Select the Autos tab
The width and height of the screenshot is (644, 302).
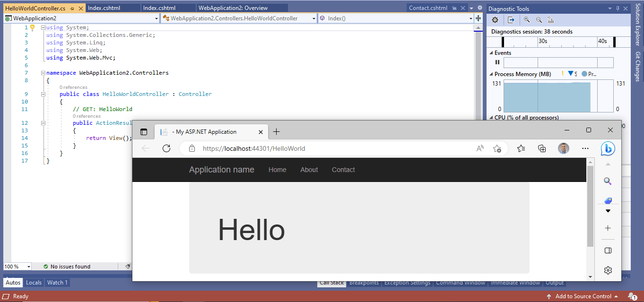coord(13,283)
